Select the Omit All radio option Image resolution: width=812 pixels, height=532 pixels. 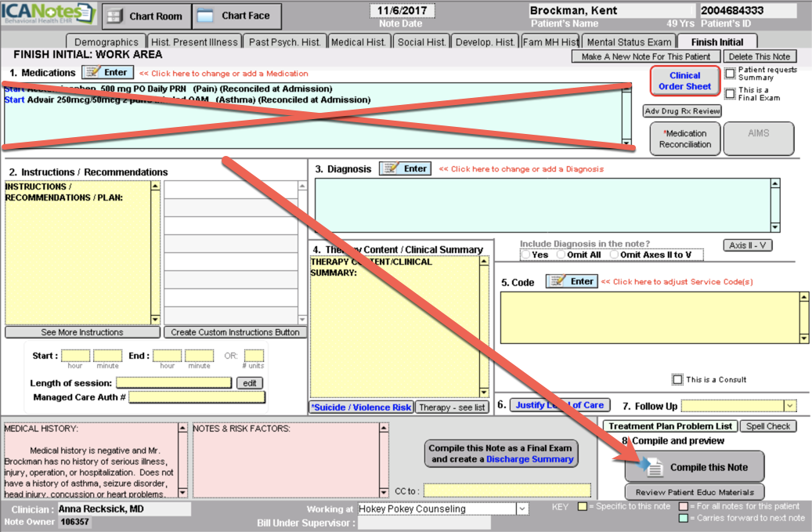point(561,255)
